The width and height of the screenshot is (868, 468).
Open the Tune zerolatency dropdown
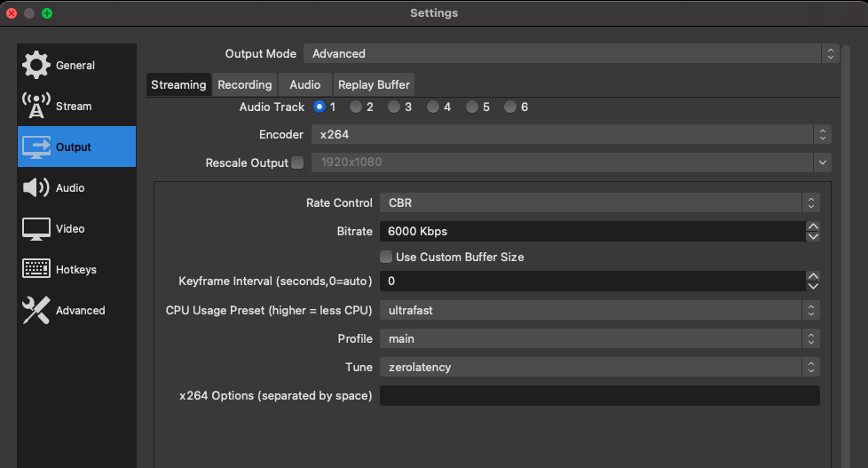click(599, 367)
